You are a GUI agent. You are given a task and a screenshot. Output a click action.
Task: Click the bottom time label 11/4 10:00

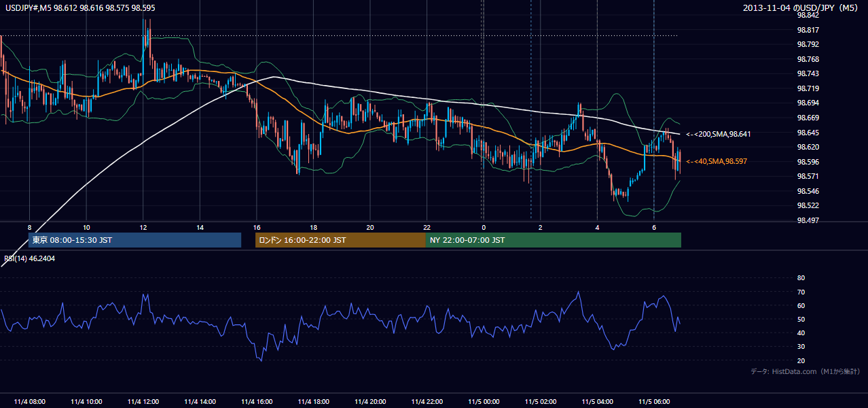coord(86,402)
